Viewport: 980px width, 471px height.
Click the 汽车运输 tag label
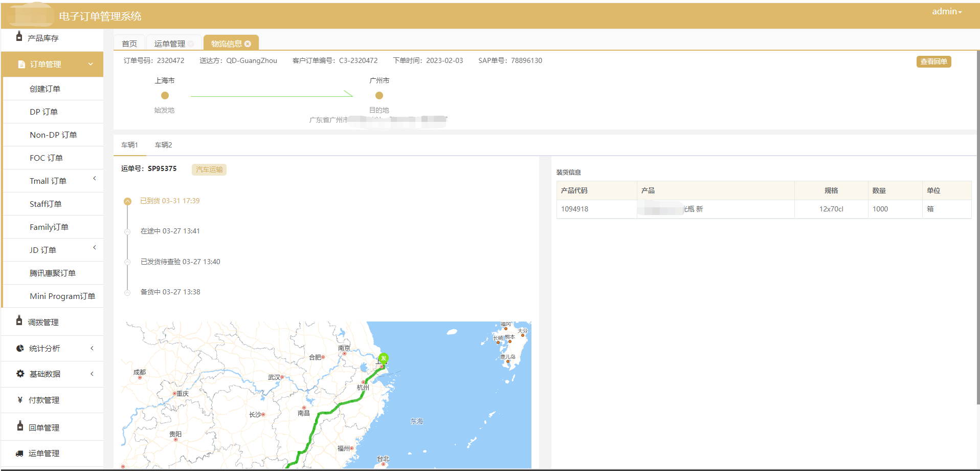pos(209,169)
